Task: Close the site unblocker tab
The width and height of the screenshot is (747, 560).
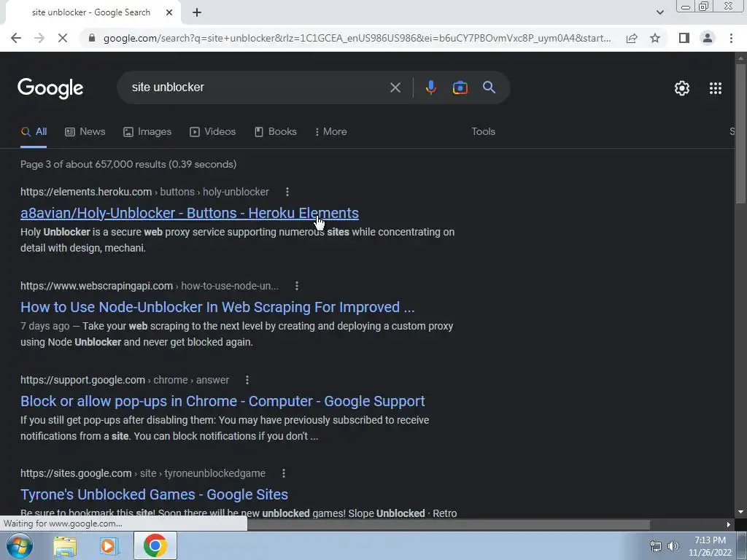Action: pyautogui.click(x=169, y=12)
